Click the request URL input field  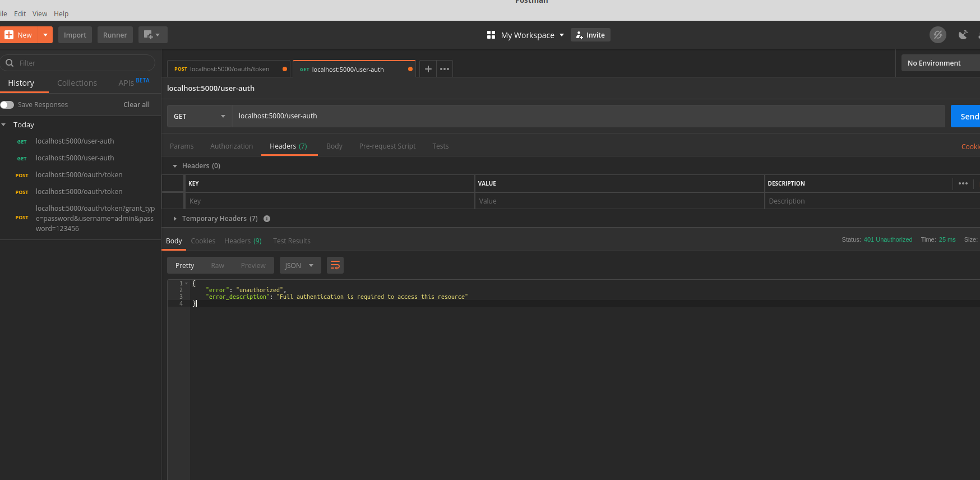click(589, 116)
